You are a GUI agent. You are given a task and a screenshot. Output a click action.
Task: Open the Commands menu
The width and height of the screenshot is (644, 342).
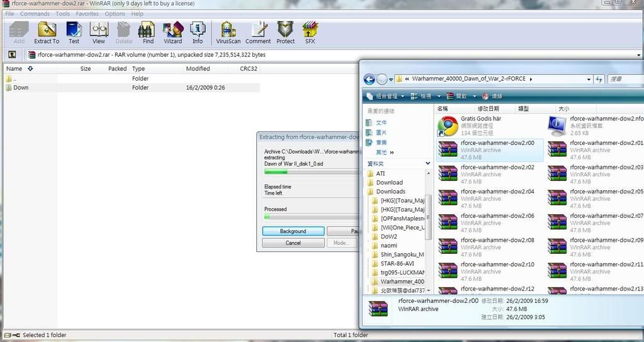pyautogui.click(x=35, y=14)
